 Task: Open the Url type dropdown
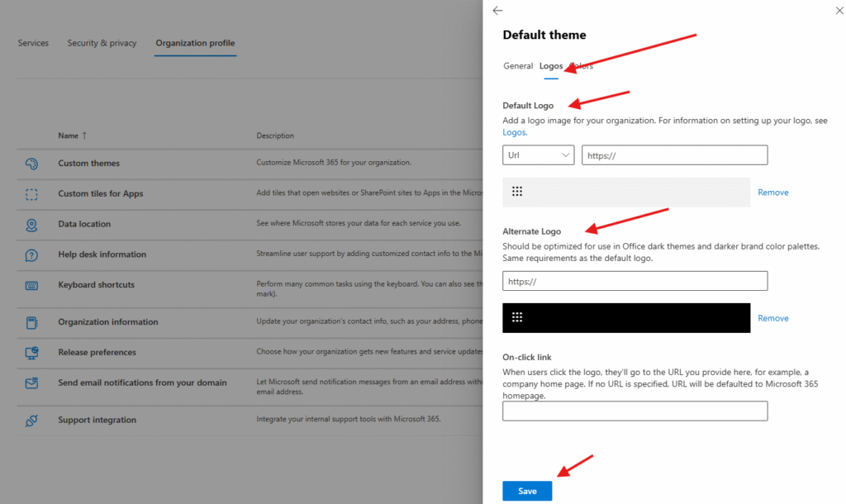point(538,155)
